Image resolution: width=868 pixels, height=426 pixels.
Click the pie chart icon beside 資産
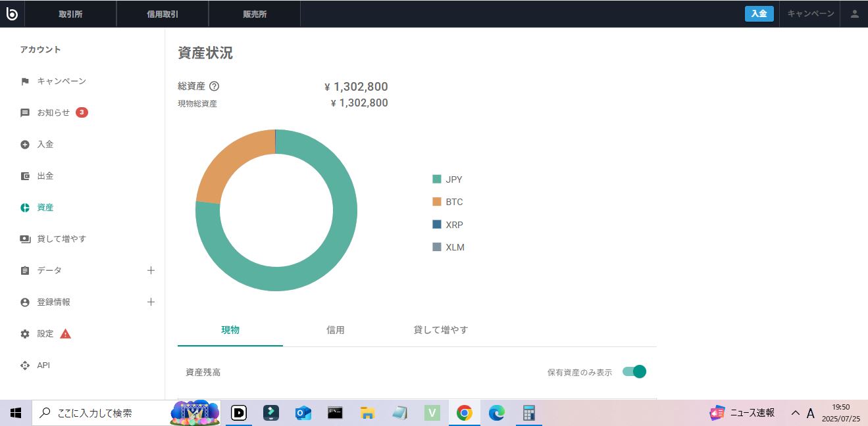25,208
